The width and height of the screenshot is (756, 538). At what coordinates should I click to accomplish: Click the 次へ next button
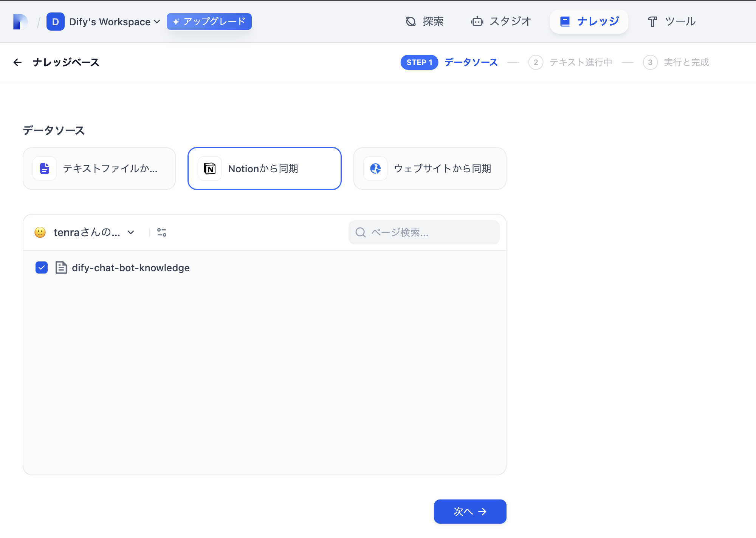470,512
